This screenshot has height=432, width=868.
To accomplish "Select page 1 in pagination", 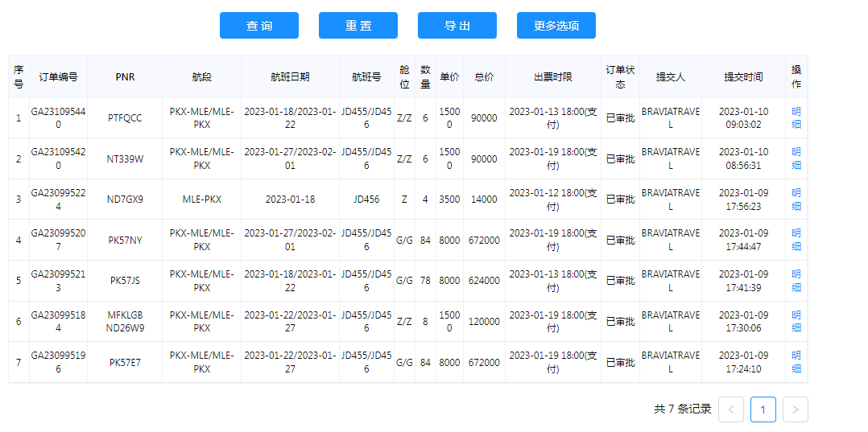I will coord(763,409).
